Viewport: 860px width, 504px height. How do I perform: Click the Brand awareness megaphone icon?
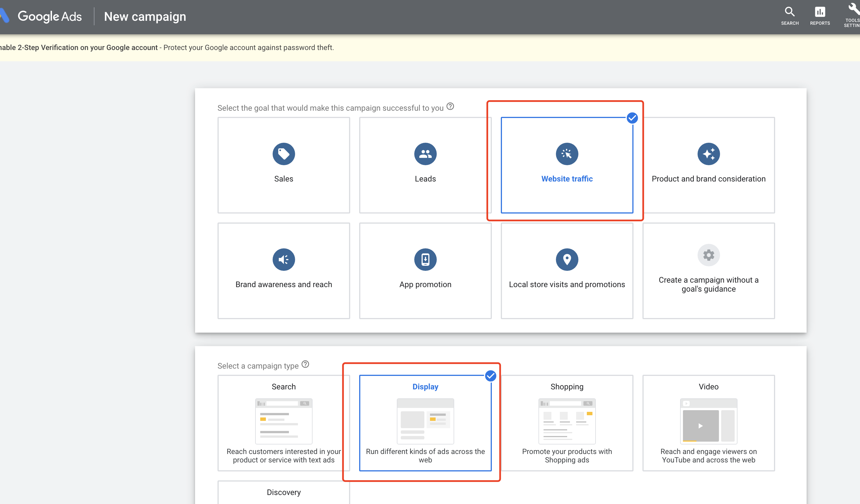click(284, 260)
